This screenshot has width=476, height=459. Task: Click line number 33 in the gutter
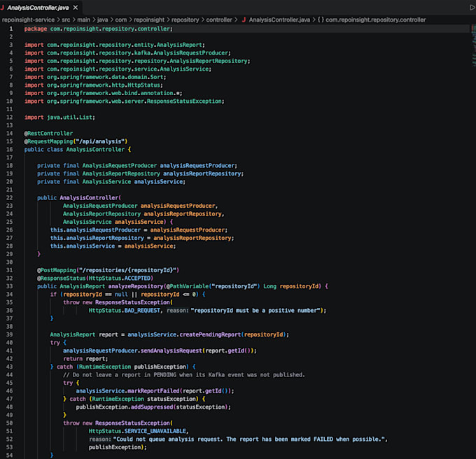9,286
